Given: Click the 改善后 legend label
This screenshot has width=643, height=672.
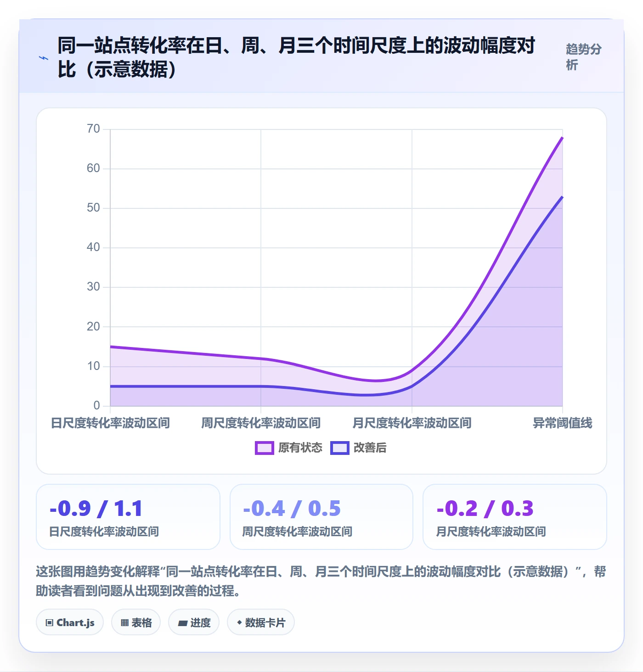Looking at the screenshot, I should [x=370, y=448].
